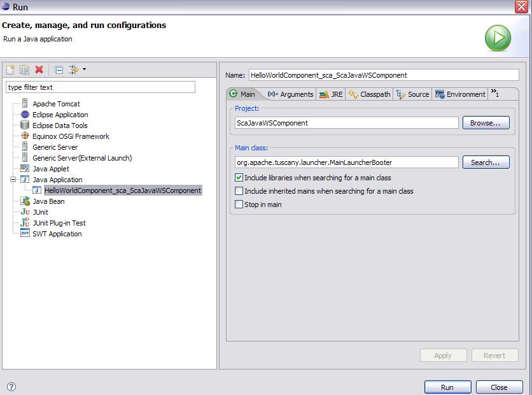
Task: Select JUnit Plug-in Test label
Action: tap(59, 223)
